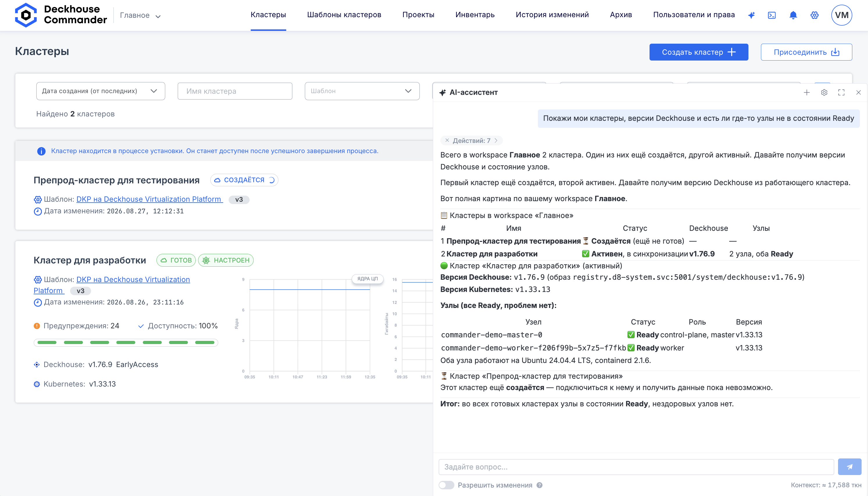This screenshot has width=868, height=496.
Task: Open template link in Препрод-кластер card
Action: [150, 199]
